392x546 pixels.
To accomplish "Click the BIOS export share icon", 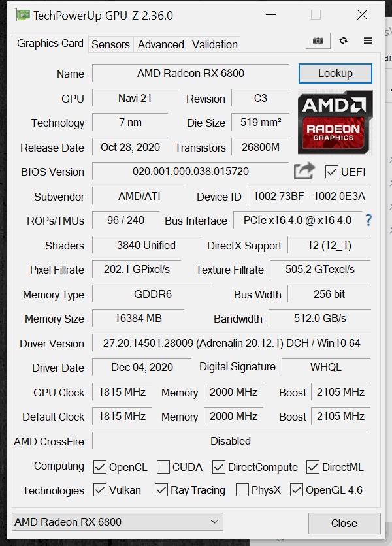I will [x=304, y=171].
